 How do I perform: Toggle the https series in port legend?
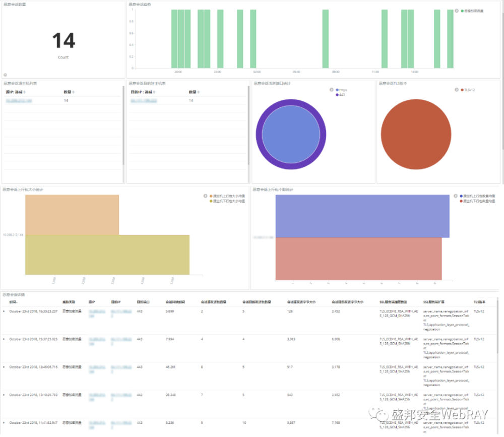[x=341, y=90]
